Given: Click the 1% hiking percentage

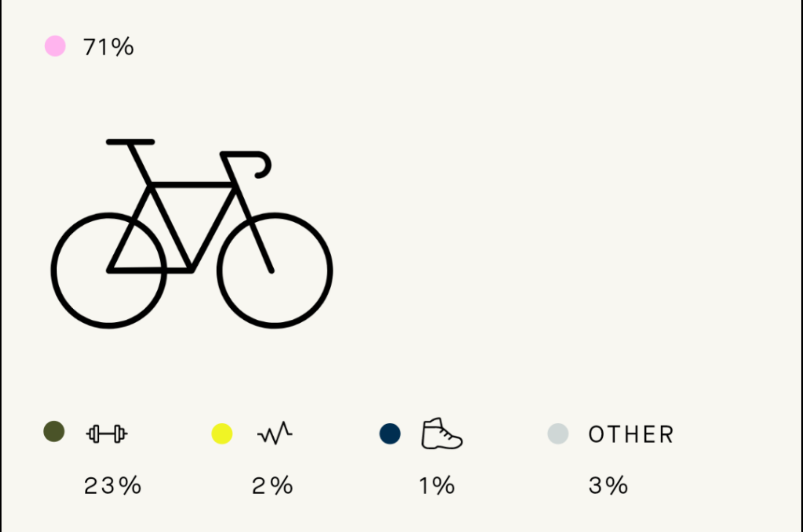Looking at the screenshot, I should pyautogui.click(x=437, y=485).
